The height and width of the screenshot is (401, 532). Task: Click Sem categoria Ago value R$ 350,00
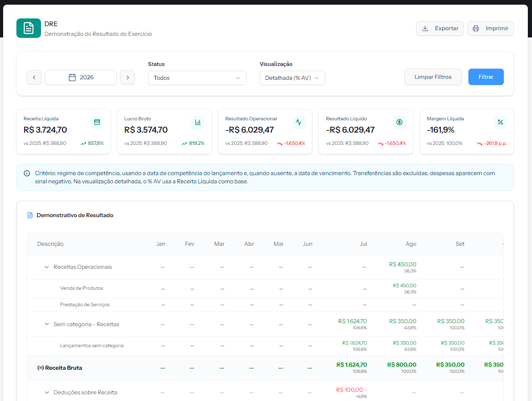click(x=403, y=321)
